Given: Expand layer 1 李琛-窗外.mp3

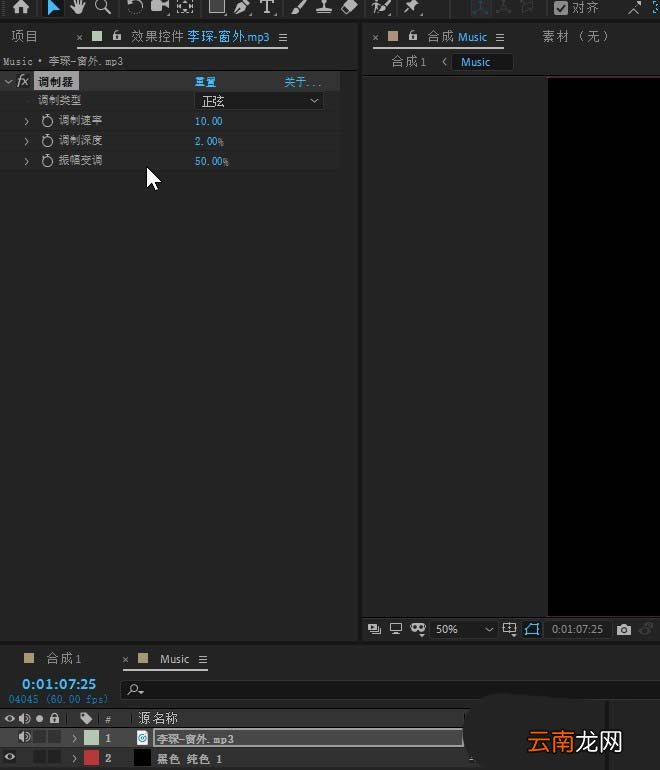Looking at the screenshot, I should click(75, 738).
